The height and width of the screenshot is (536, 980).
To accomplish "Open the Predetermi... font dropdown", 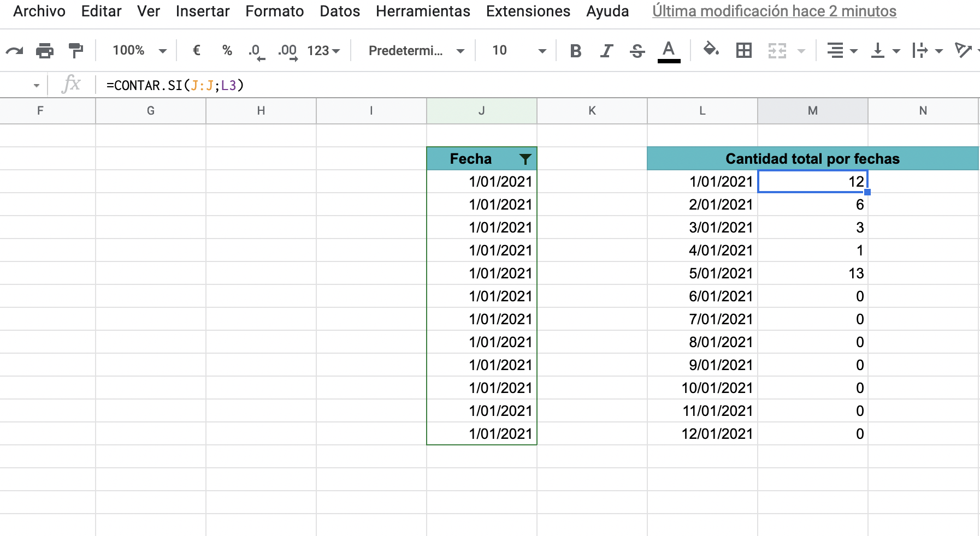I will (x=416, y=51).
